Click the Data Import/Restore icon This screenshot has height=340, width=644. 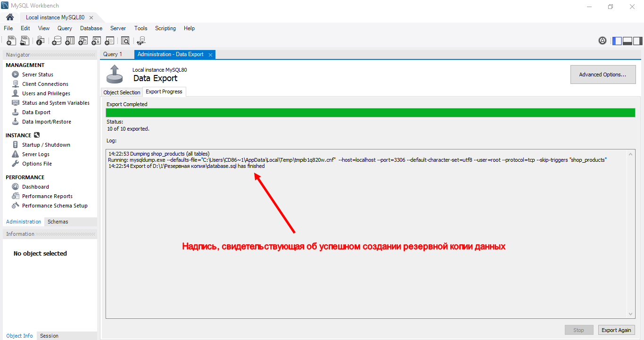click(x=15, y=122)
